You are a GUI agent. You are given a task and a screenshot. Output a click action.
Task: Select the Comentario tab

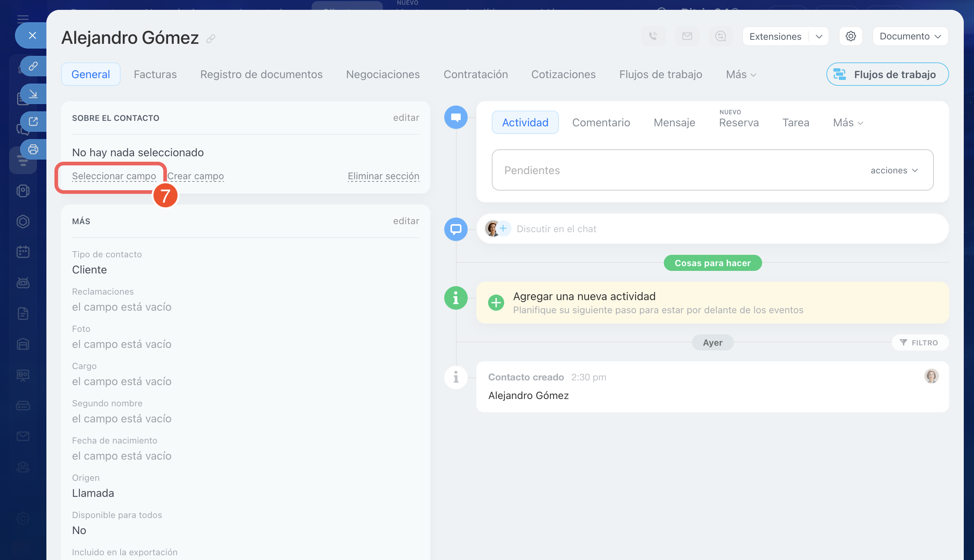[601, 122]
